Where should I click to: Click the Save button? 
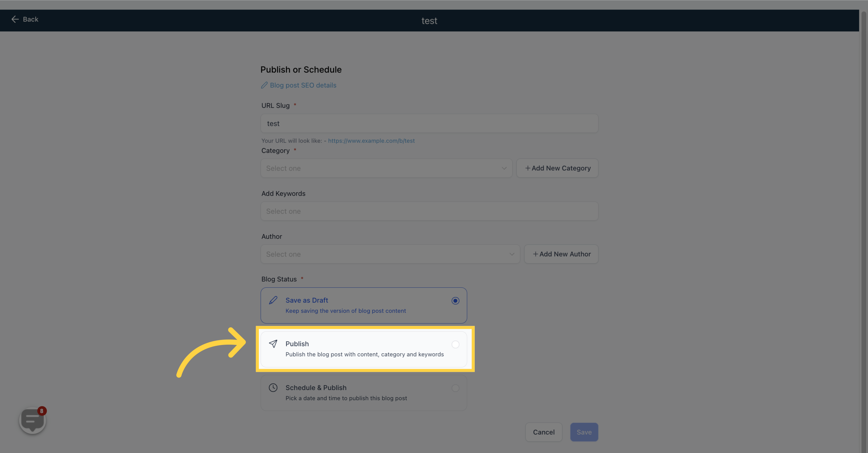pyautogui.click(x=584, y=432)
